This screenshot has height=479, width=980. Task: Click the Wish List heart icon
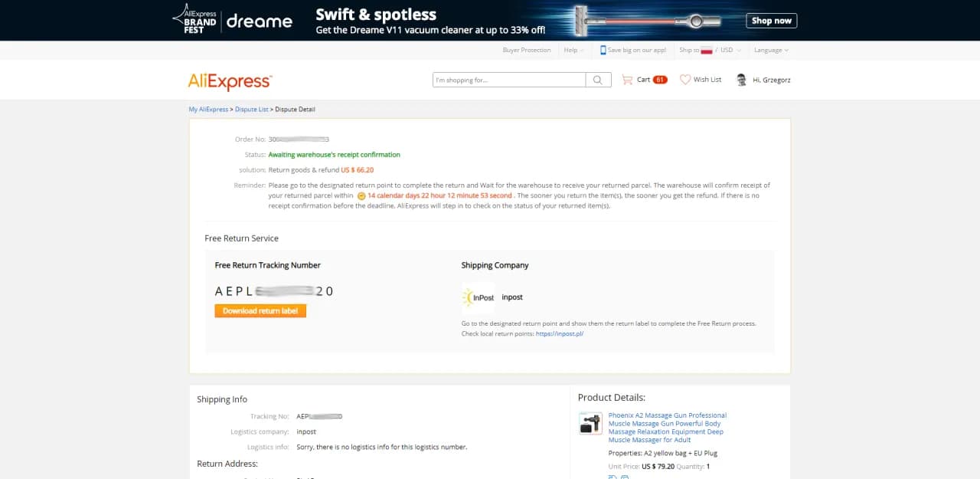[684, 80]
